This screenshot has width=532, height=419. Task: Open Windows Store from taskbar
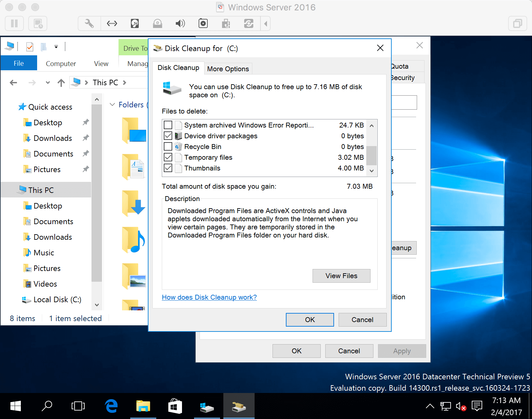click(175, 406)
